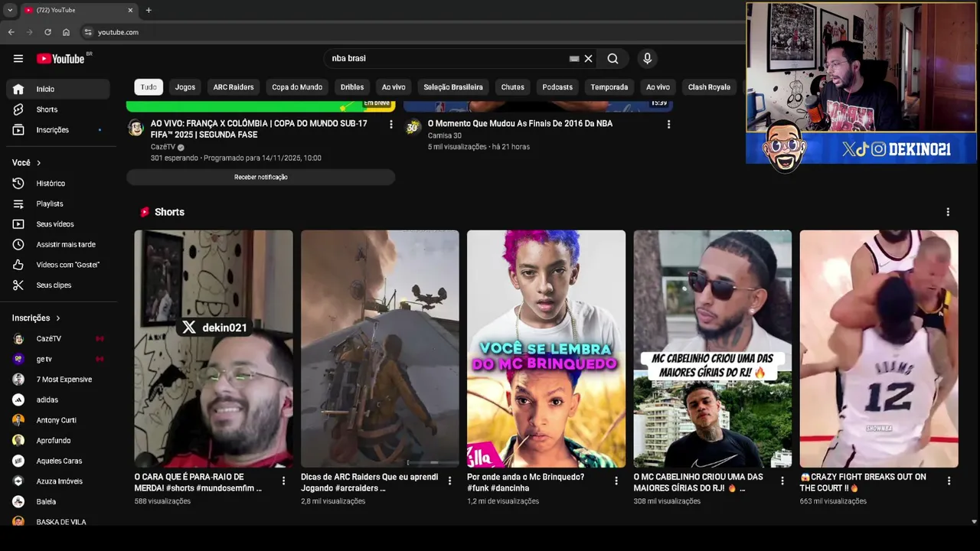Open Playlists in sidebar
This screenshot has height=551, width=980.
(x=57, y=204)
